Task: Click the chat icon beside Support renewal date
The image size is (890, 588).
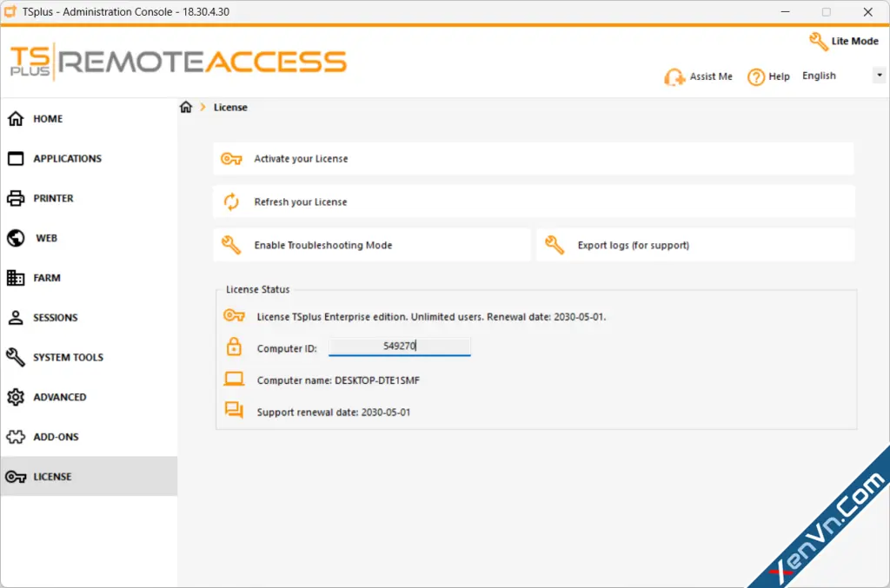Action: coord(234,410)
